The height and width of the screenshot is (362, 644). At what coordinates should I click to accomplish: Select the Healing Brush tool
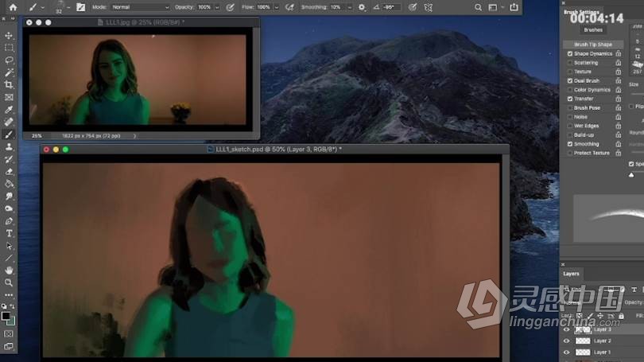pos(9,122)
